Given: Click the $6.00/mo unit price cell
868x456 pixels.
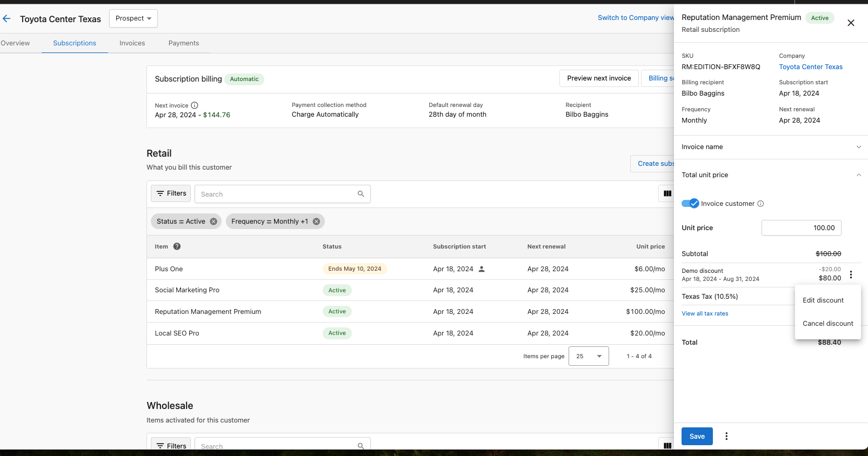Looking at the screenshot, I should click(650, 269).
